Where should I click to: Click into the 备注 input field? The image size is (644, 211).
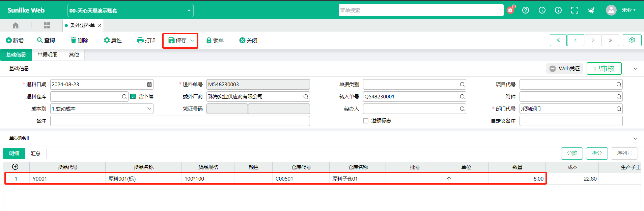(x=180, y=121)
